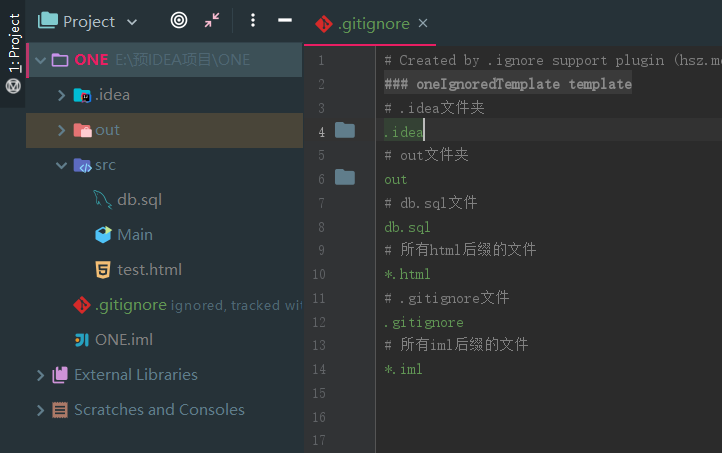Close the .gitignore editor tab
The height and width of the screenshot is (453, 722).
pos(423,23)
